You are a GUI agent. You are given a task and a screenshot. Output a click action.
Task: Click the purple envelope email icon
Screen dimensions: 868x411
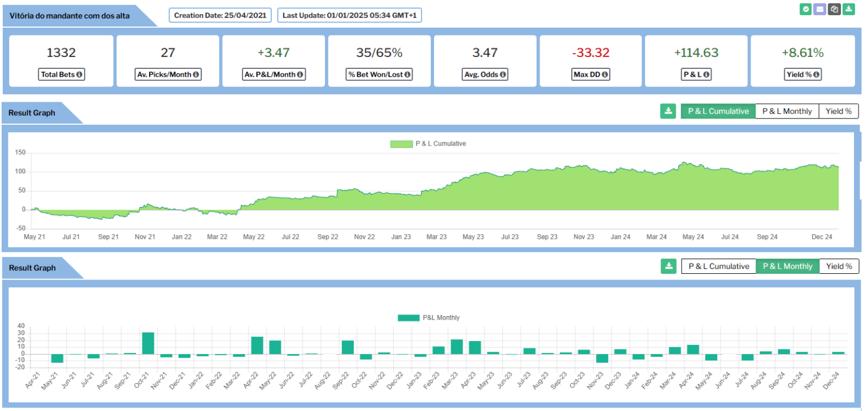[819, 9]
